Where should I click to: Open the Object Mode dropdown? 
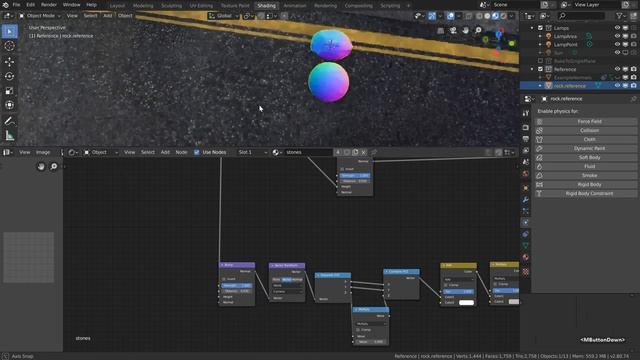coord(40,16)
